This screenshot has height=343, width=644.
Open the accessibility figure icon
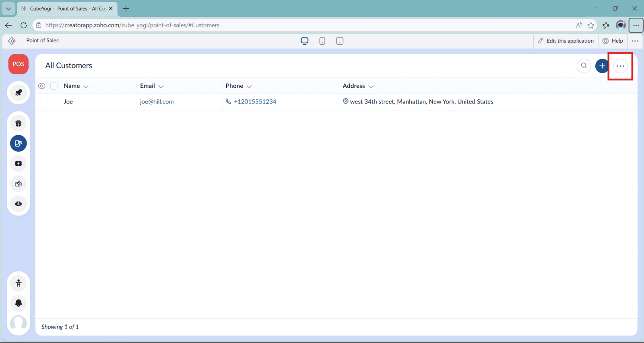pyautogui.click(x=19, y=283)
